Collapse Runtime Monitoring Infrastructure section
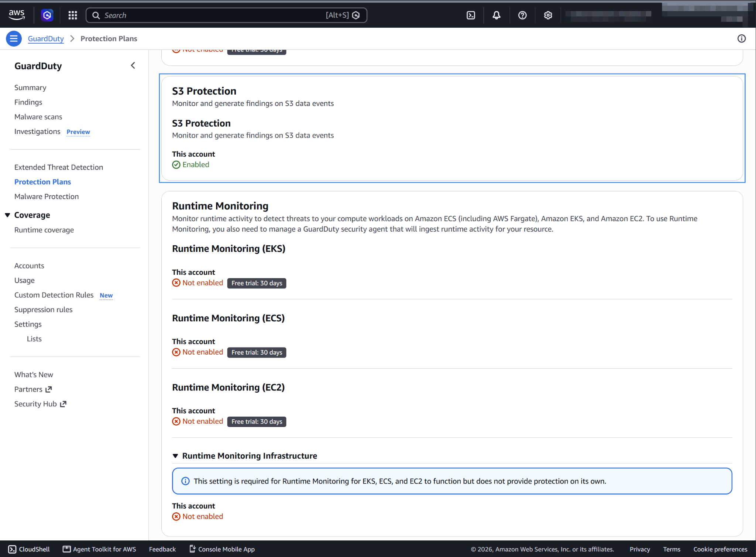 tap(175, 456)
